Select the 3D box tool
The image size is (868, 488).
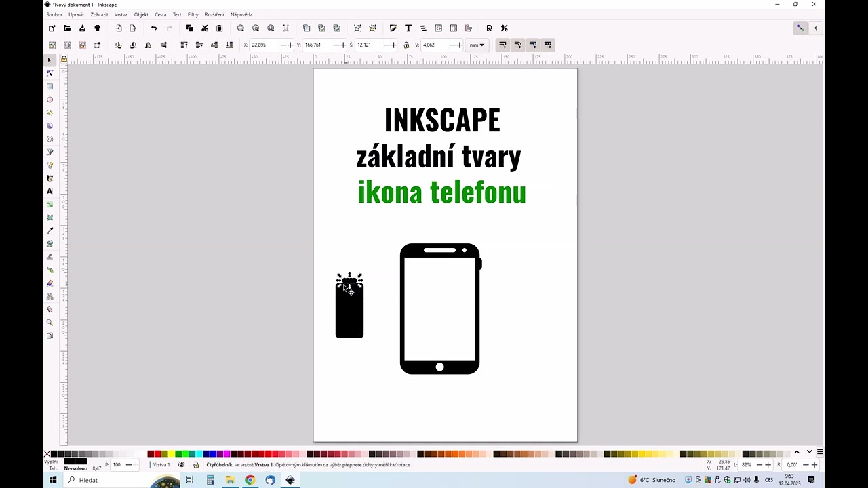click(50, 125)
